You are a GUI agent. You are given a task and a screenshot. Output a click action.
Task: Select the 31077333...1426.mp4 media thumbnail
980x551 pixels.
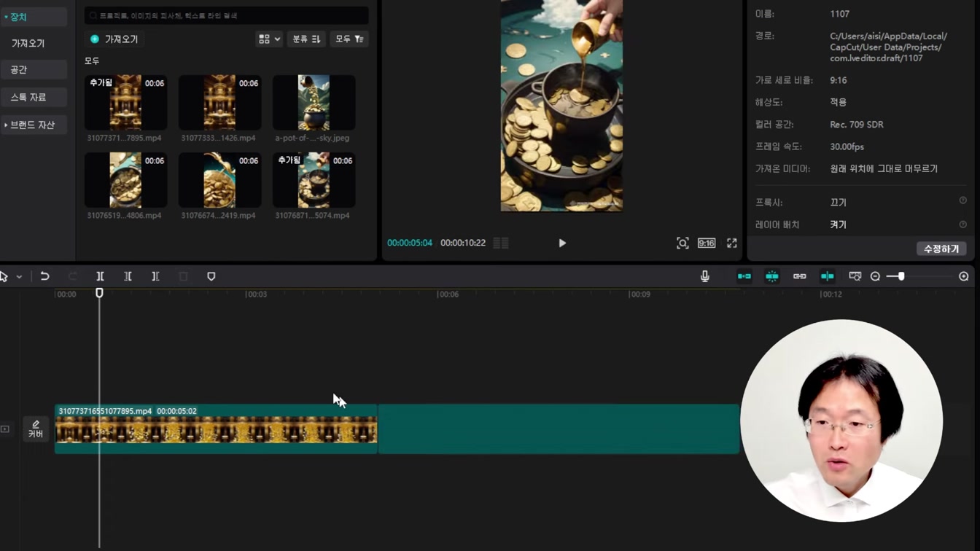[219, 103]
